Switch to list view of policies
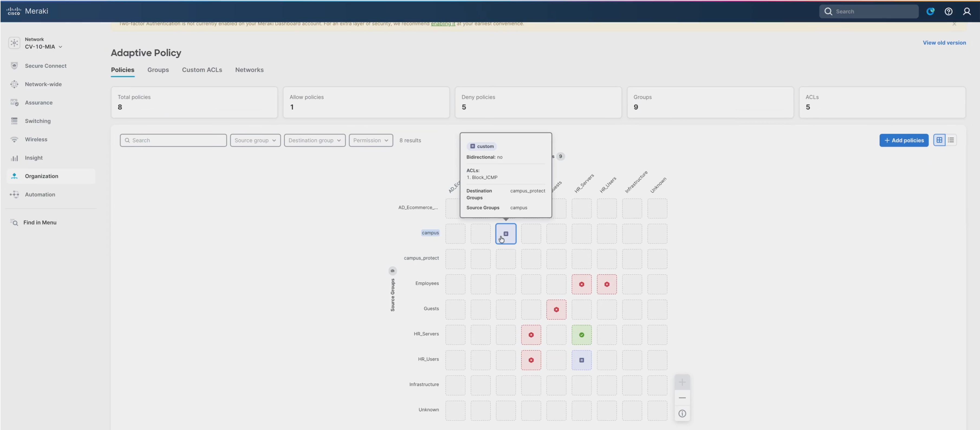Image resolution: width=980 pixels, height=430 pixels. 951,140
